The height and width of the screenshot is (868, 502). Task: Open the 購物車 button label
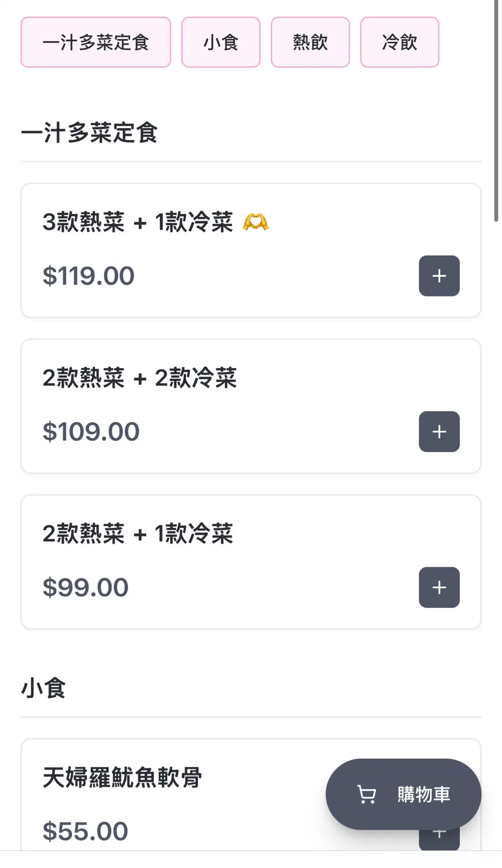coord(423,794)
